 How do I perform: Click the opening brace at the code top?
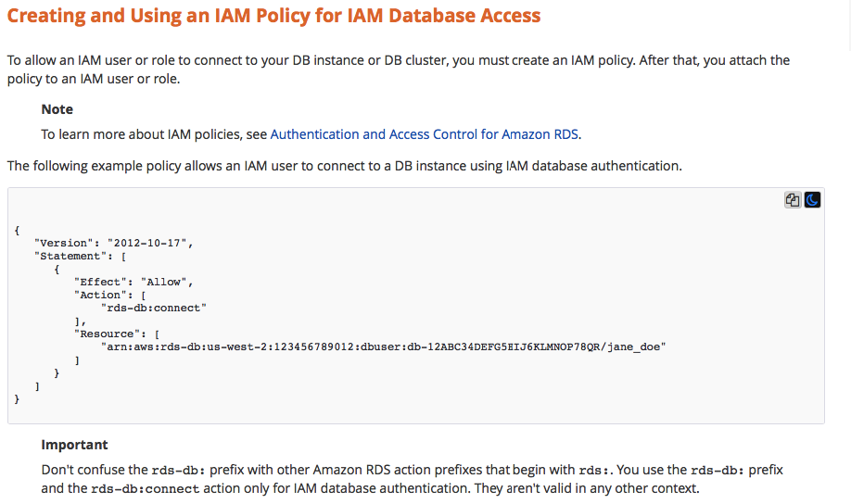pos(17,231)
